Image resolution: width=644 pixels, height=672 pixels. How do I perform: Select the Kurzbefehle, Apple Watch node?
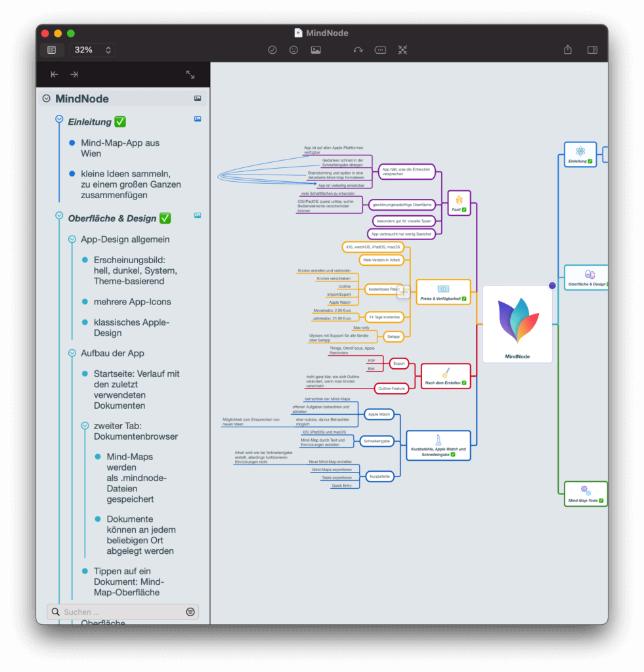tap(438, 445)
